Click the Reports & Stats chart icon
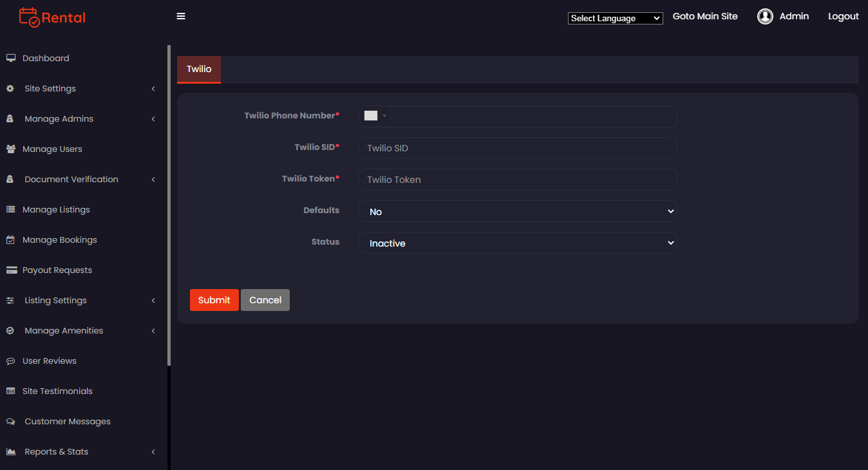Screen dimensions: 868x470 pyautogui.click(x=11, y=451)
